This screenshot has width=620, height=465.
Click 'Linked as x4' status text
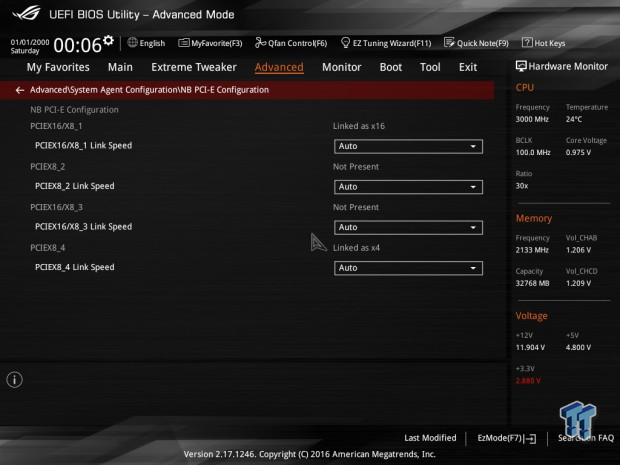point(356,248)
